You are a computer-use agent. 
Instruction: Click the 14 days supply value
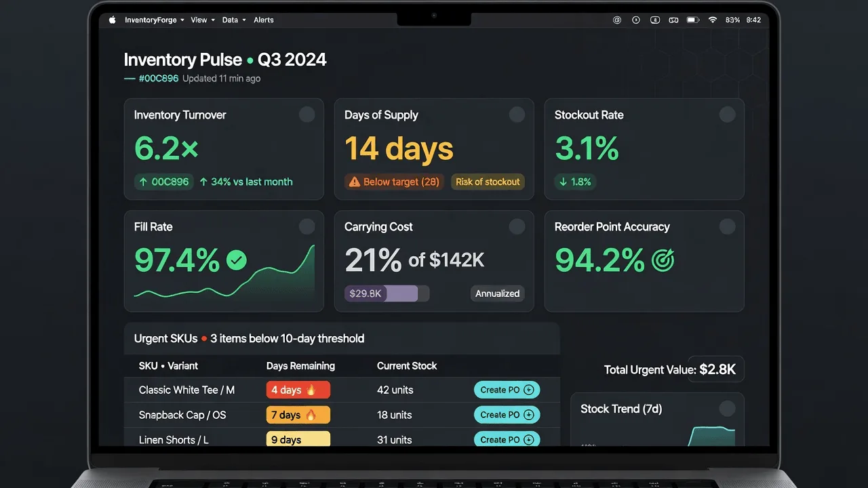point(399,148)
